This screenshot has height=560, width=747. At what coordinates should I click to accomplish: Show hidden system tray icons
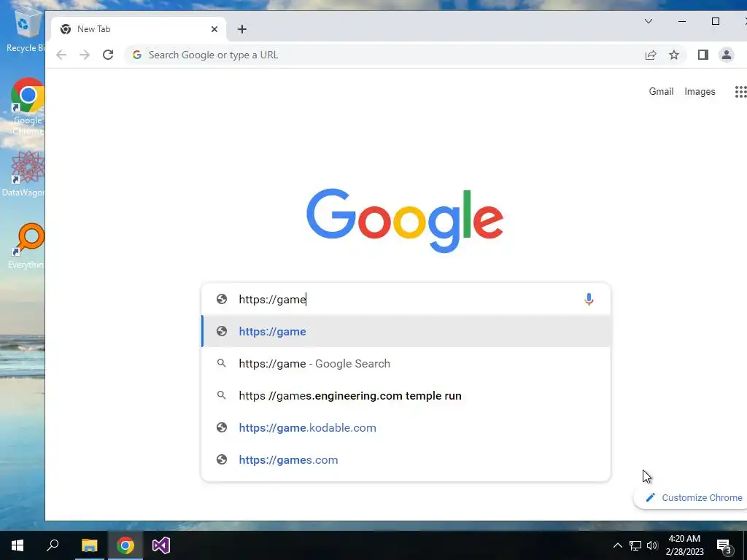point(617,545)
